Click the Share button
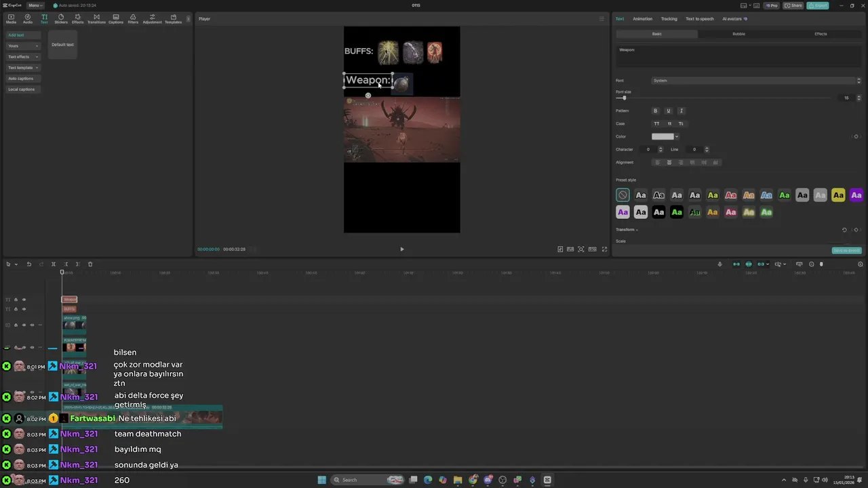868x488 pixels. point(793,5)
